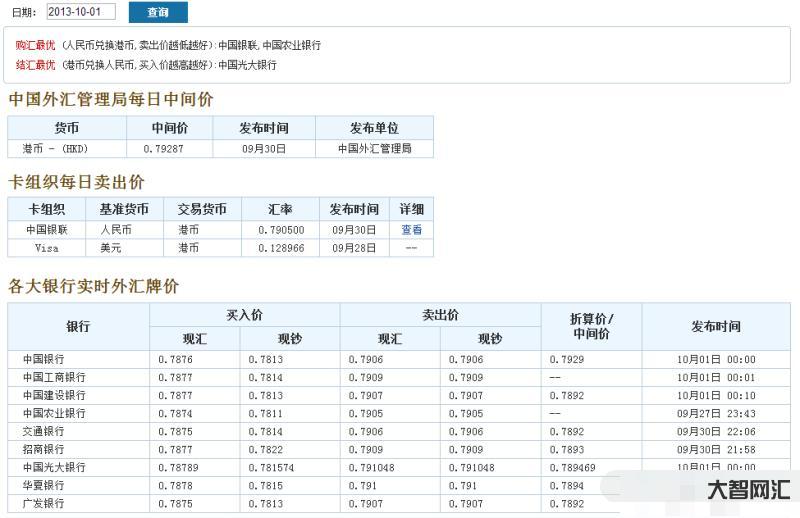Select the 购汇最优 red label
Viewport: 800px width, 518px height.
click(35, 46)
